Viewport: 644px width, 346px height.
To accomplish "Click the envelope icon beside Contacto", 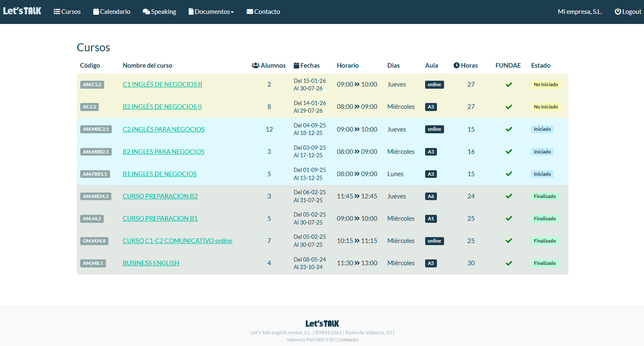I will tap(250, 12).
